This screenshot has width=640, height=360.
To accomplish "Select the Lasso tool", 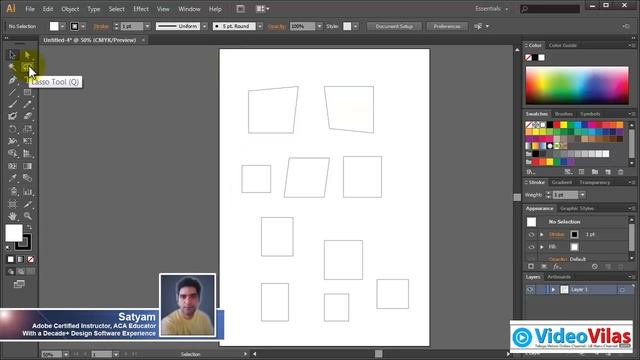I will [x=27, y=67].
